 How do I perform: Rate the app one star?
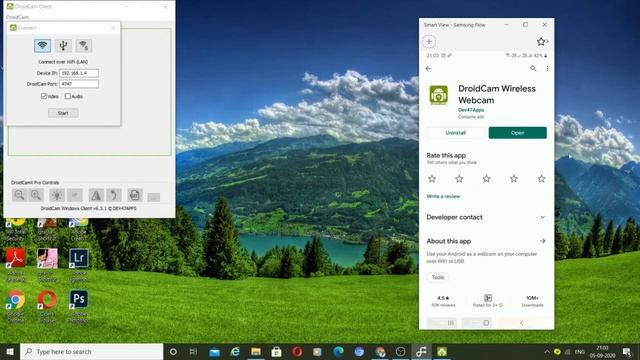click(432, 179)
